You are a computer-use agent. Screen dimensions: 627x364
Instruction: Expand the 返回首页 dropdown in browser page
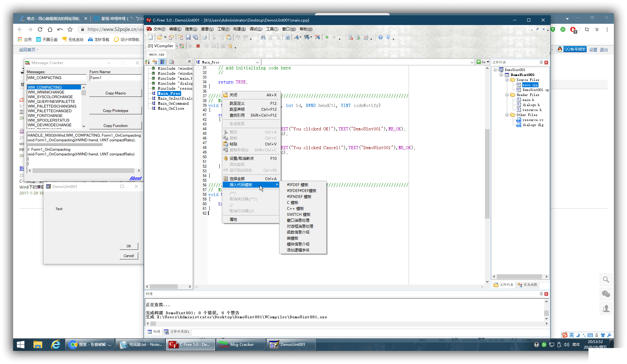[29, 50]
